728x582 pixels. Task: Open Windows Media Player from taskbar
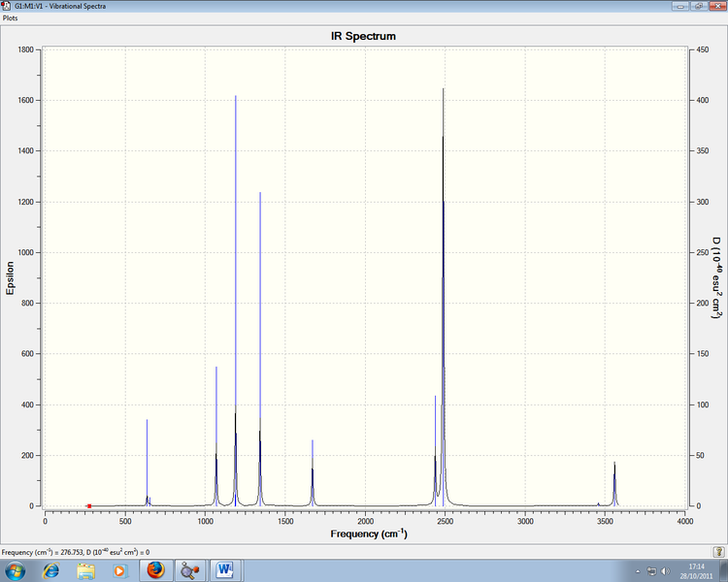click(x=119, y=570)
